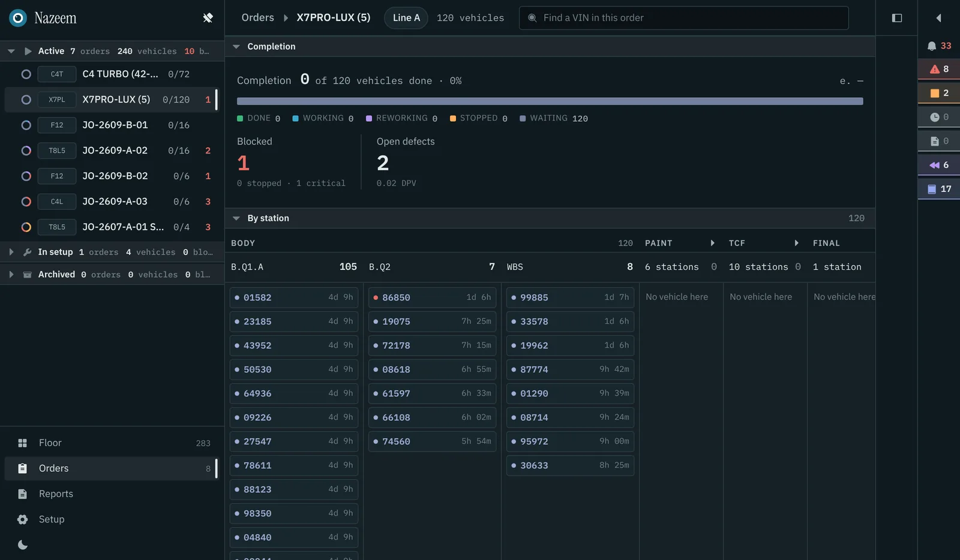Click the wrench icon beside In setup
This screenshot has width=960, height=560.
click(x=27, y=252)
